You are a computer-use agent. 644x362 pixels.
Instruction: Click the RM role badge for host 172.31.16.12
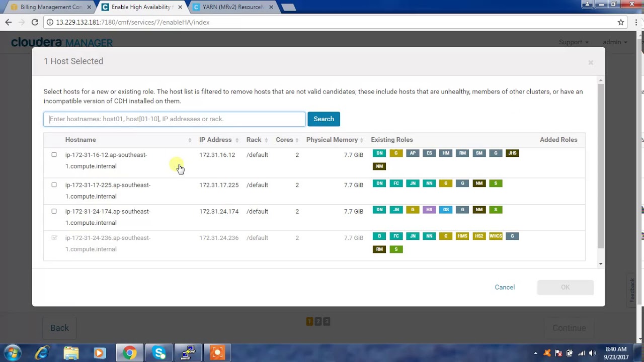(x=462, y=153)
